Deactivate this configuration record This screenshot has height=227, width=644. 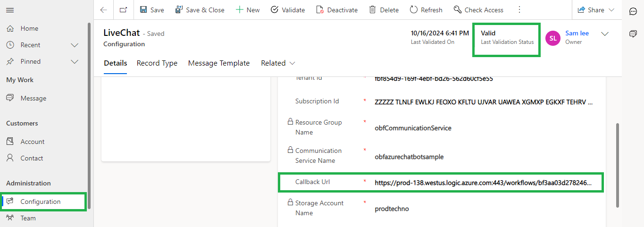pos(337,10)
